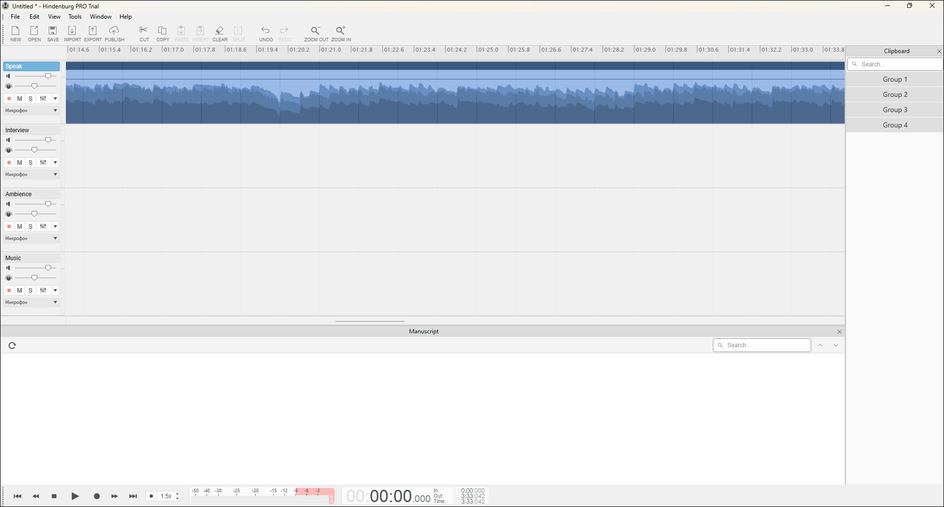Select Group 4 in Clipboard
Screen dimensions: 944x507
[x=895, y=125]
